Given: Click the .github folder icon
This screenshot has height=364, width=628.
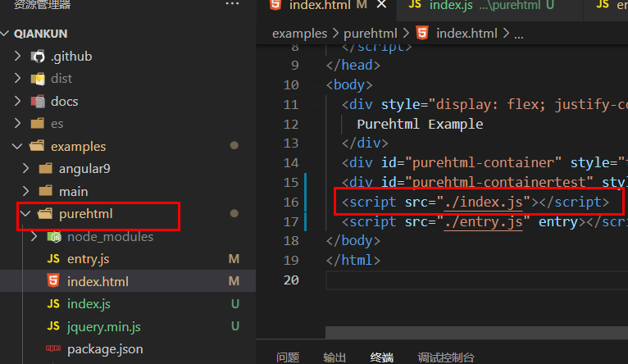Looking at the screenshot, I should [x=38, y=57].
